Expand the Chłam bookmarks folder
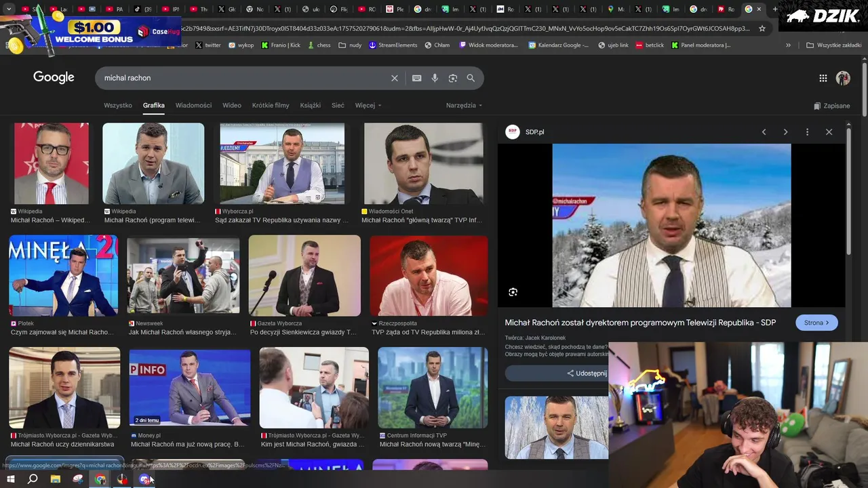This screenshot has width=868, height=488. coord(437,45)
